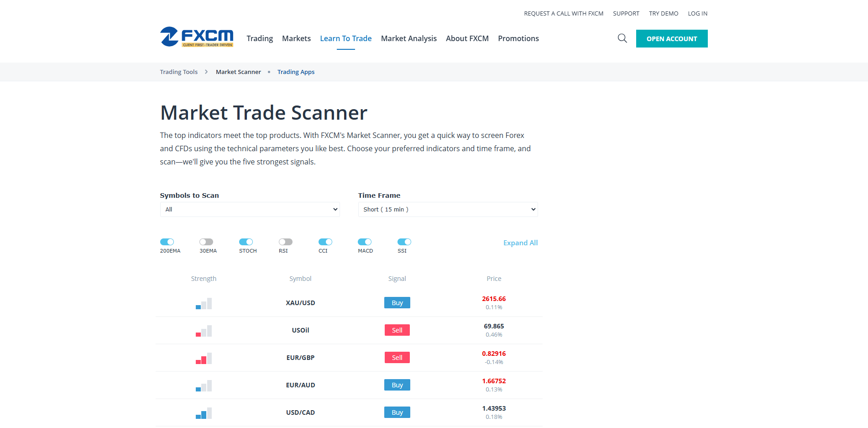
Task: Click Sell button for USOil
Action: [x=397, y=330]
